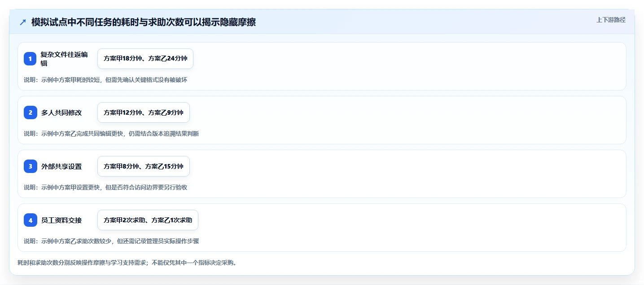This screenshot has height=285, width=644.
Task: Click the 方案甲8分钟、方案乙15分钟 pill
Action: [x=144, y=166]
